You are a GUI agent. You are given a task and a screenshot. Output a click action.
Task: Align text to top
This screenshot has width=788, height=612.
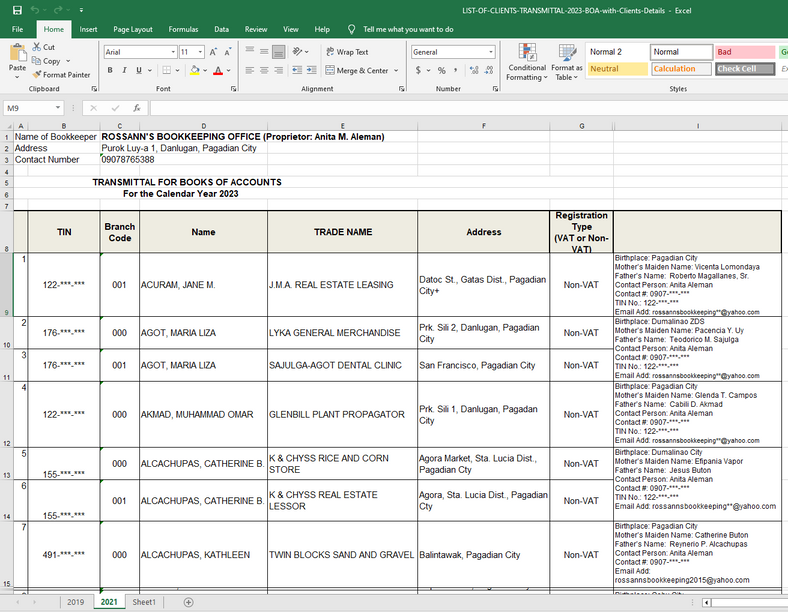pos(250,51)
